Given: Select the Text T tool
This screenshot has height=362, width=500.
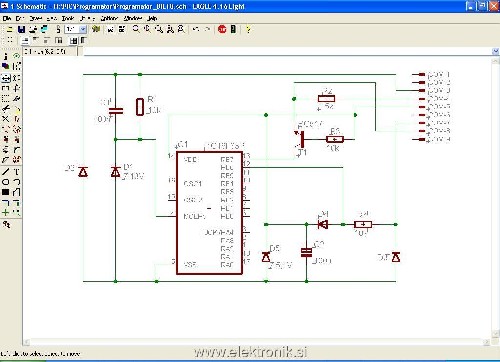Looking at the screenshot, I should (x=16, y=172).
